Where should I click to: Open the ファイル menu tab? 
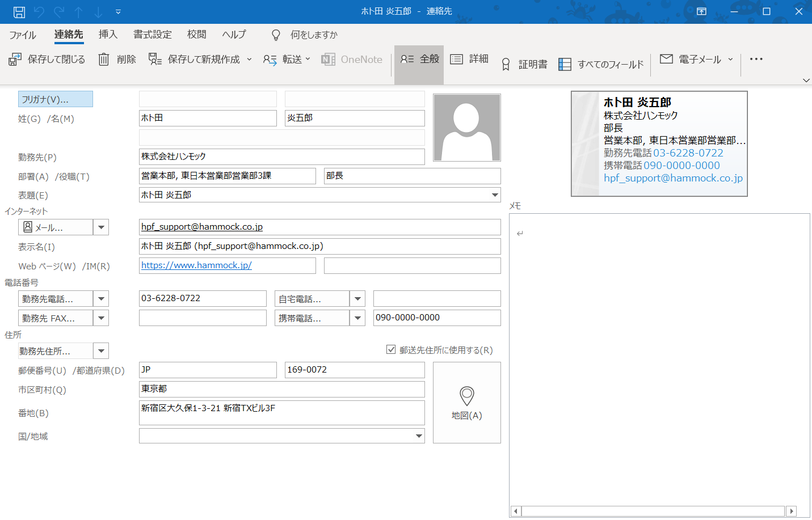click(x=23, y=35)
